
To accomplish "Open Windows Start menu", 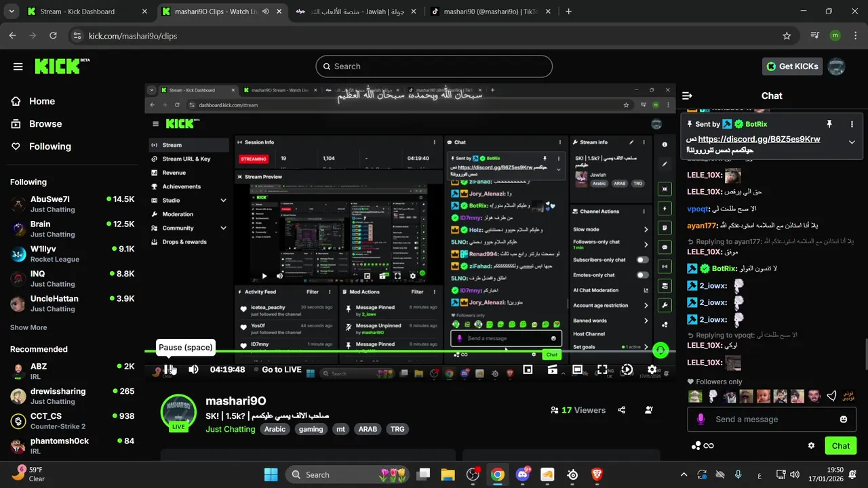I will point(271,475).
